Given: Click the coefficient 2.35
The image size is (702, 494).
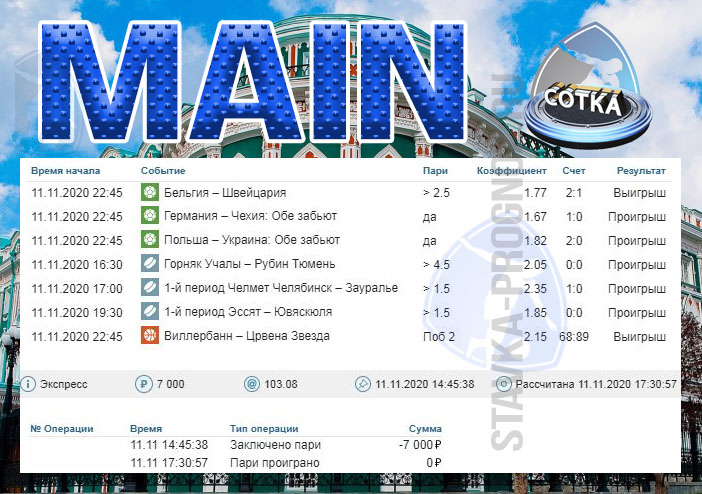Looking at the screenshot, I should pos(535,288).
